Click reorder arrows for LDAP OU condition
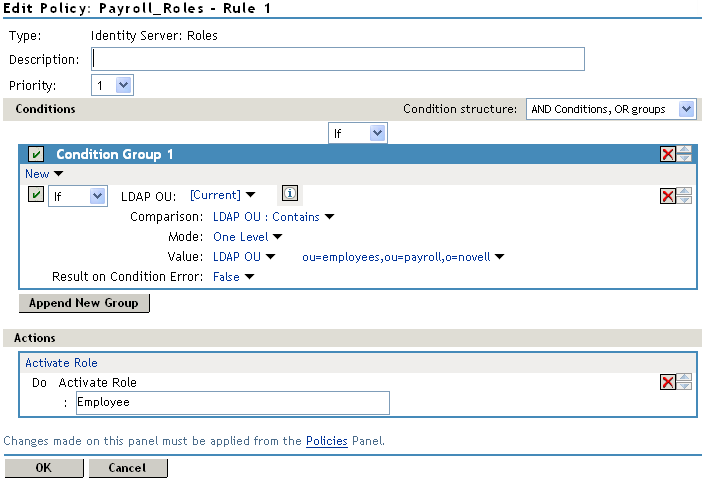 coord(684,196)
